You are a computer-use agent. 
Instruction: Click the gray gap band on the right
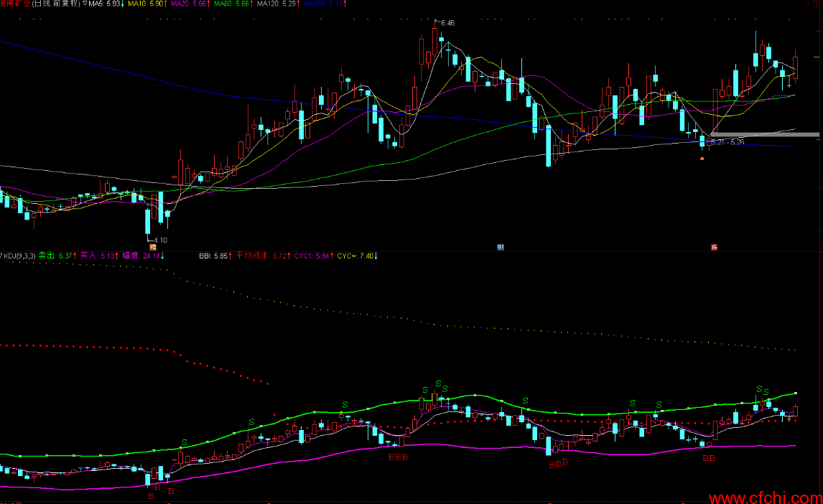[765, 135]
